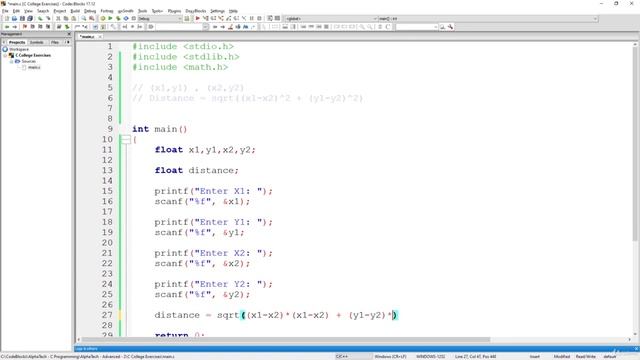The height and width of the screenshot is (360, 640).
Task: Close the Management panel
Action: [69, 34]
